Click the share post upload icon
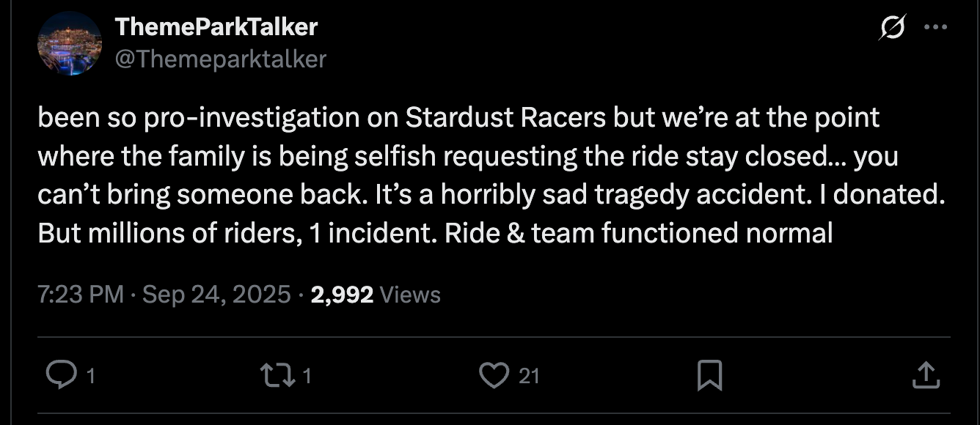980x425 pixels. click(x=925, y=376)
